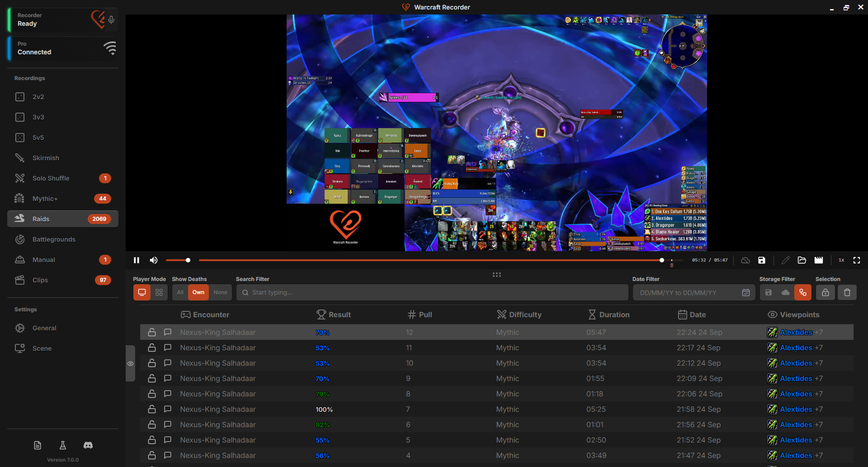The image size is (868, 467).
Task: Open the Solo Shuffle recordings category
Action: (63, 178)
